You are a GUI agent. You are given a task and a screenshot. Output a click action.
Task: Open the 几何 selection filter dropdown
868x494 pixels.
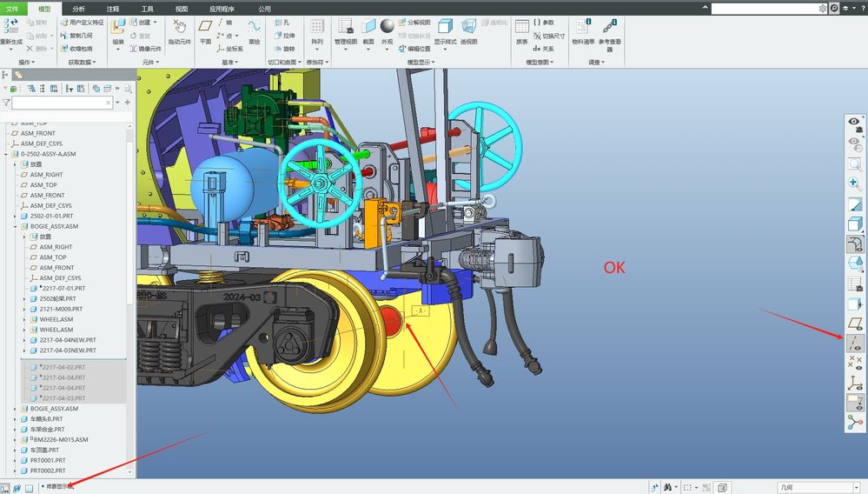(818, 488)
